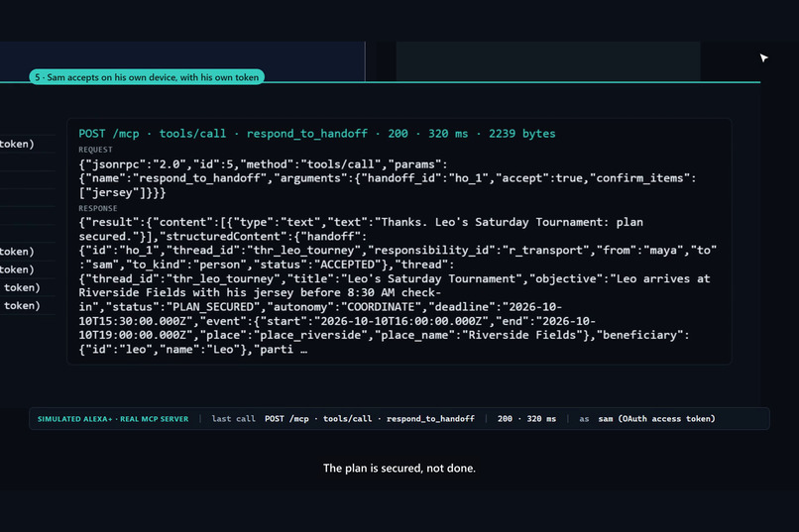Click the ellipsis ending the truncated response
799x532 pixels.
coord(303,350)
